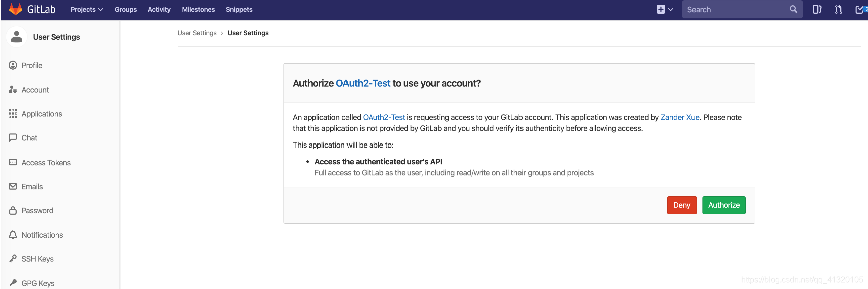Click the Applications grid icon
The width and height of the screenshot is (868, 289).
pyautogui.click(x=13, y=114)
